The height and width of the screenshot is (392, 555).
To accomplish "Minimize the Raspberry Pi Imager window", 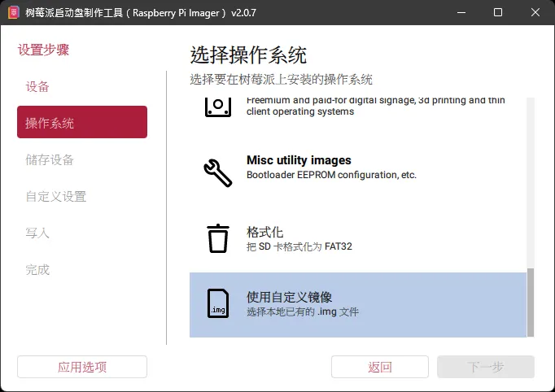I will click(x=461, y=12).
